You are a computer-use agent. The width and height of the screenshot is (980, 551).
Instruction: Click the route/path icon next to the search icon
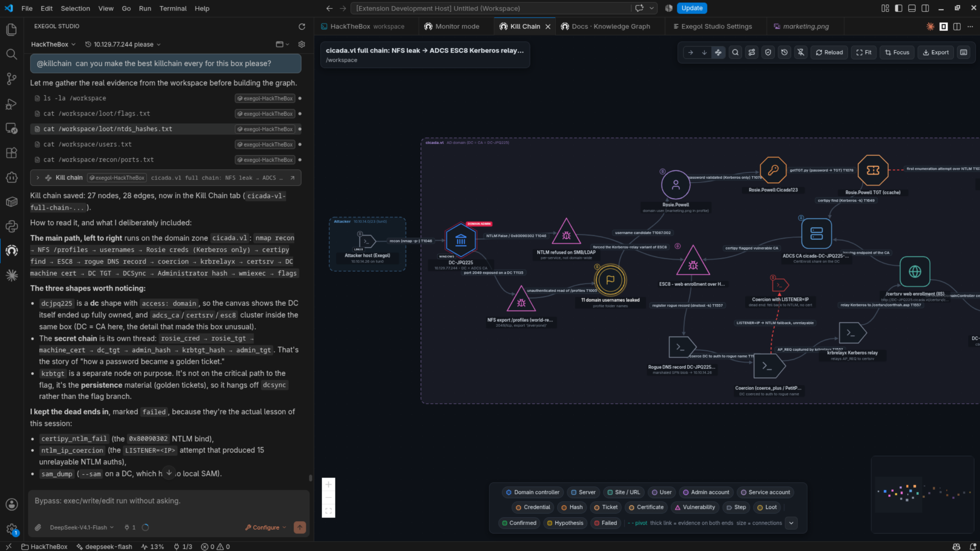[752, 52]
